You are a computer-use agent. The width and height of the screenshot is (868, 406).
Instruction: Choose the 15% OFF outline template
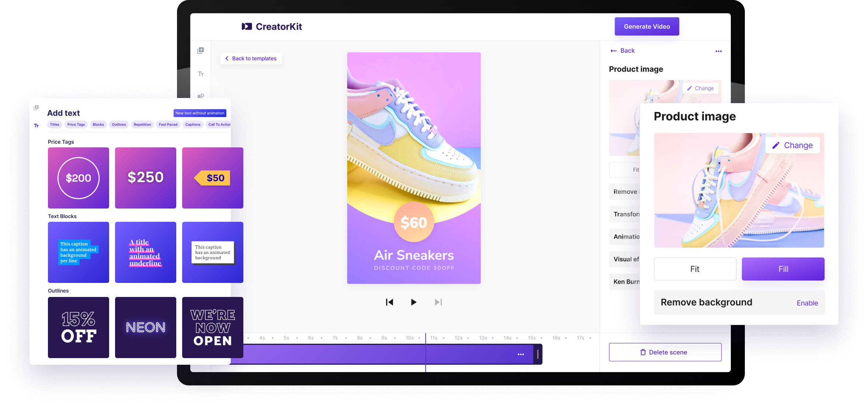(79, 328)
